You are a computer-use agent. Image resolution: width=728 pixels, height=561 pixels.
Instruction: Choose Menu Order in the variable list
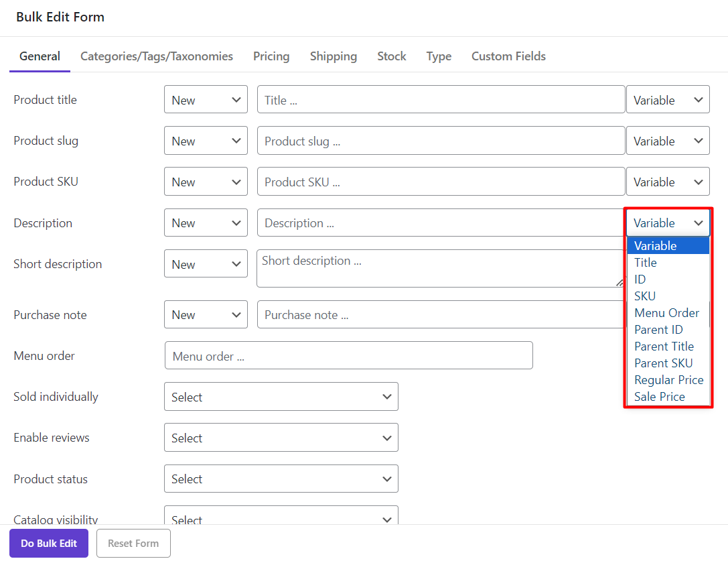tap(668, 313)
